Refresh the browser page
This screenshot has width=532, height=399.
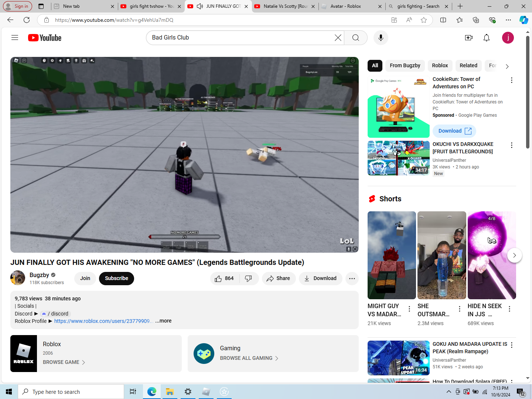[x=27, y=20]
